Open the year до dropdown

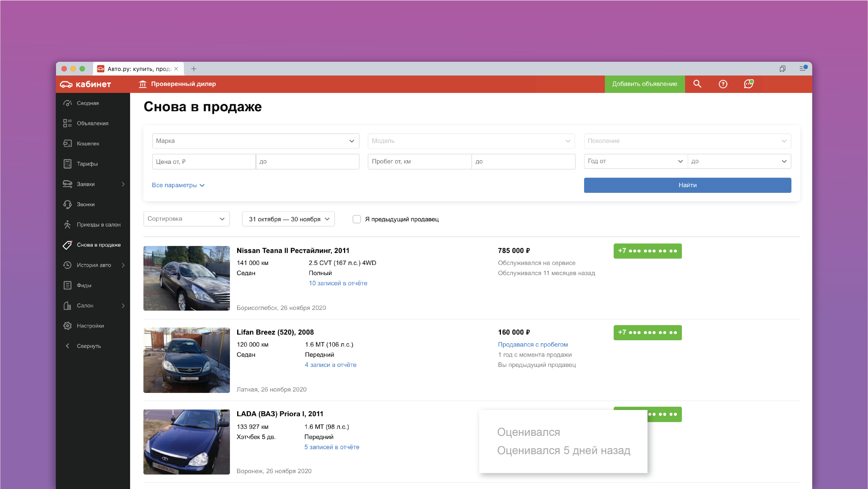739,161
